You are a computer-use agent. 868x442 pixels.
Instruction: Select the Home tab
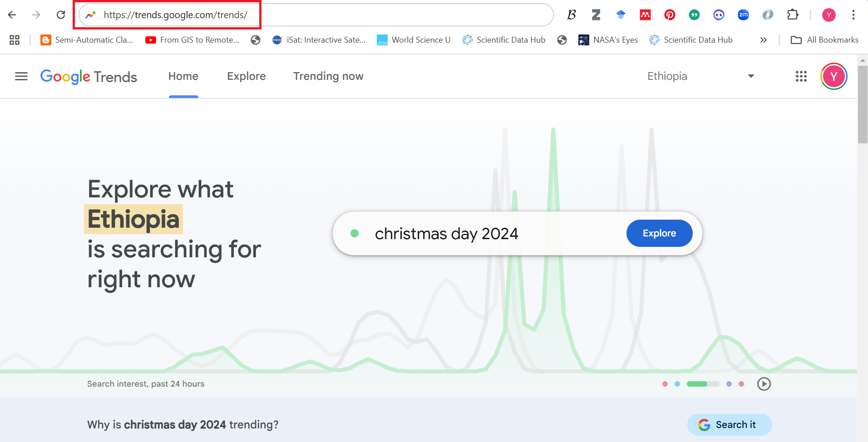click(183, 76)
